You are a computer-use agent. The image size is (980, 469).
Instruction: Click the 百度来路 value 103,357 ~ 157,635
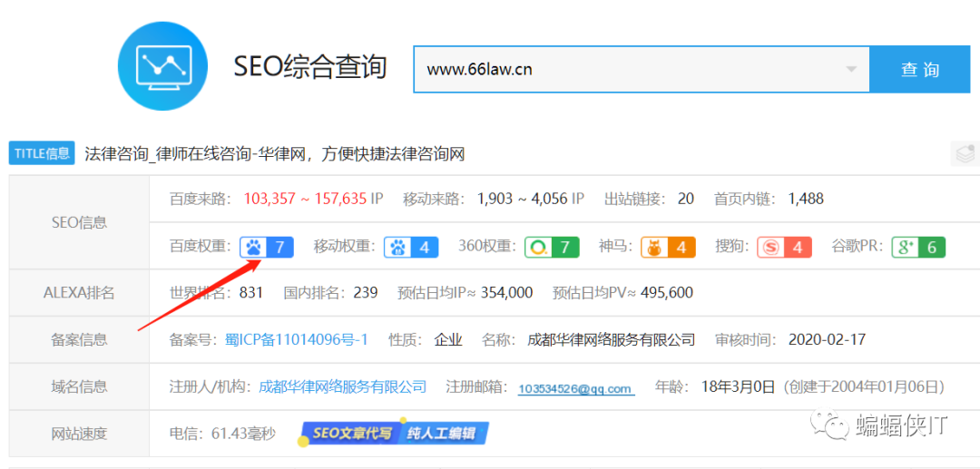pos(304,200)
